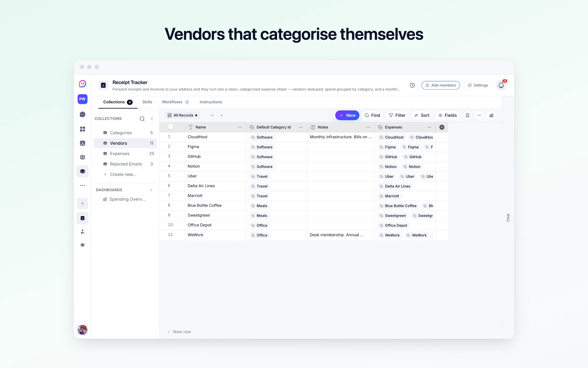The image size is (588, 368).
Task: Click the plus add icon in sidebar
Action: pos(83,203)
